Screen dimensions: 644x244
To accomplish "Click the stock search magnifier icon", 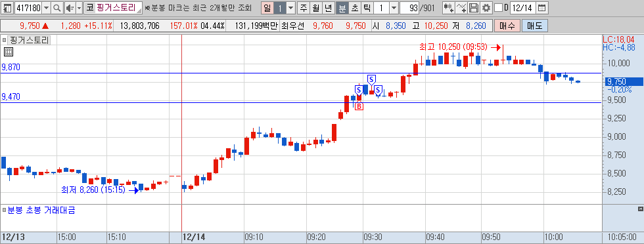I will pyautogui.click(x=57, y=7).
